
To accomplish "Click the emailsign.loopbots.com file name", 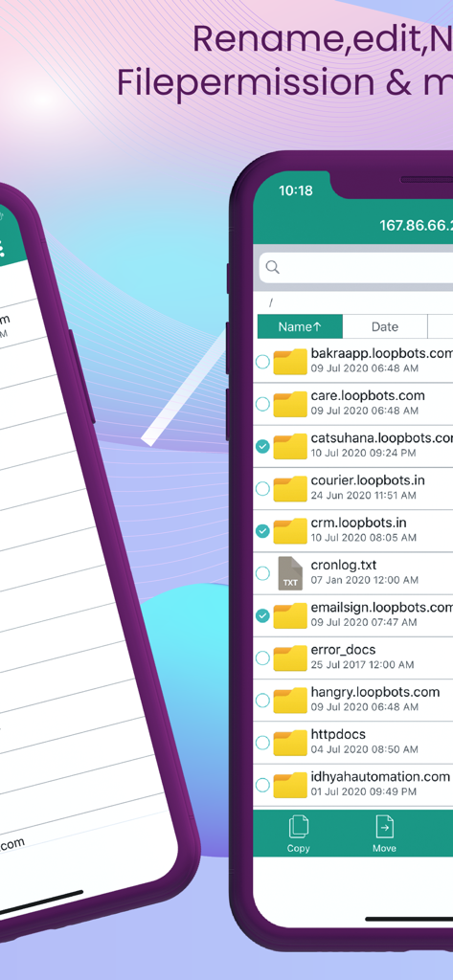I will click(x=382, y=608).
